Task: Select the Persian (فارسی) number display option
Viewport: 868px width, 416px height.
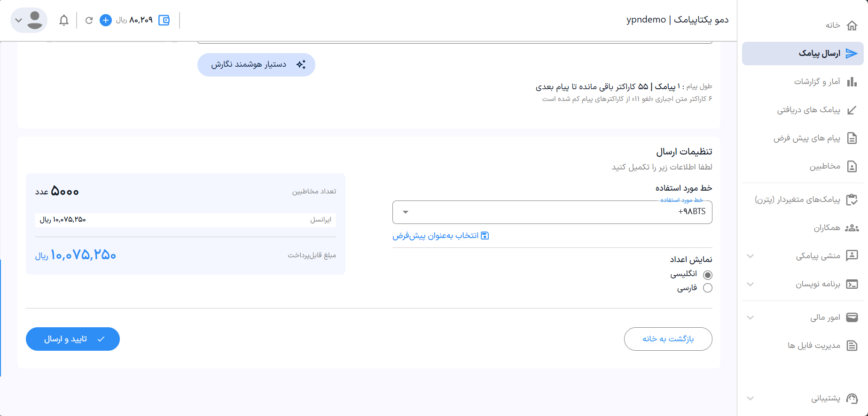Action: tap(707, 288)
